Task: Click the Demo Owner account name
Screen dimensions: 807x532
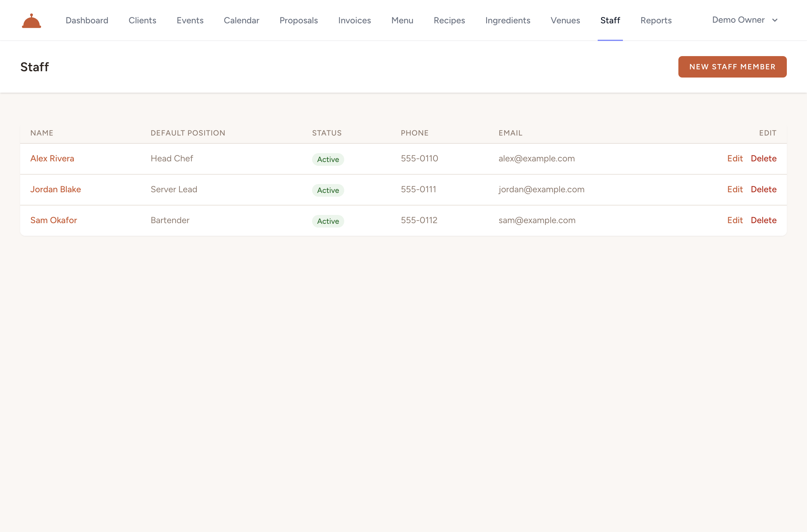Action: [x=738, y=20]
